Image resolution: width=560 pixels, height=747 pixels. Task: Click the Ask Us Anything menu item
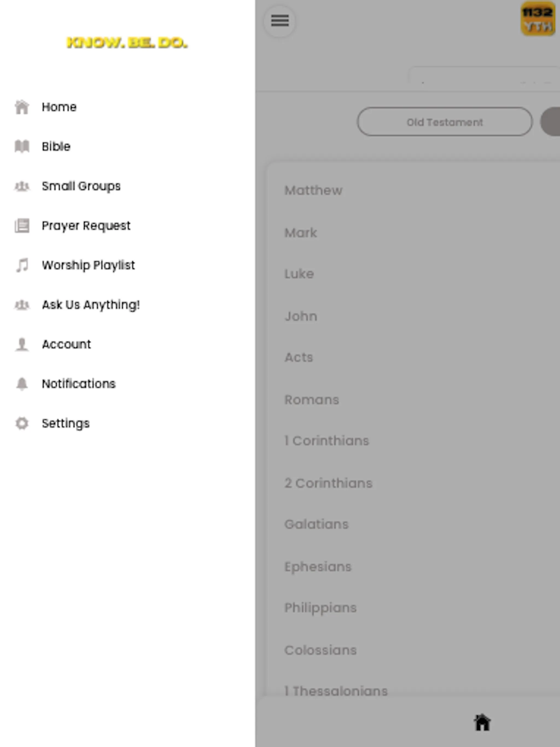(x=91, y=305)
